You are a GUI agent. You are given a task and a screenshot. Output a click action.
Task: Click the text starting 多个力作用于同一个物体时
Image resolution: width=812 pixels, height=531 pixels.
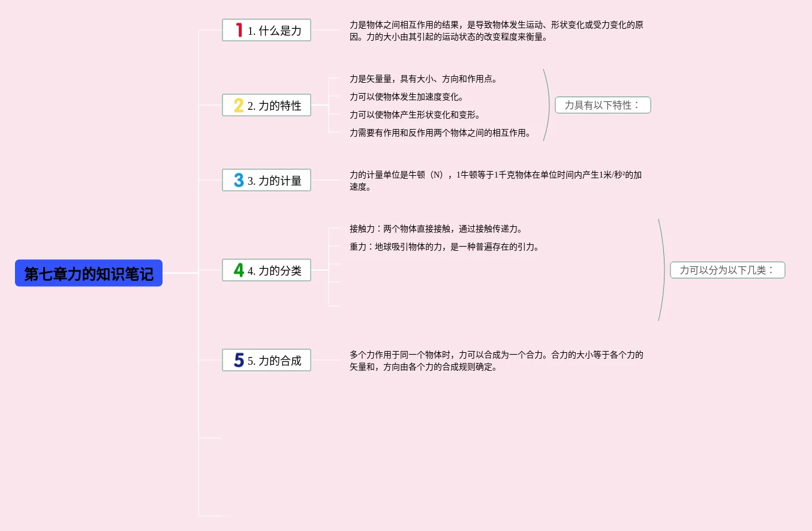click(497, 361)
